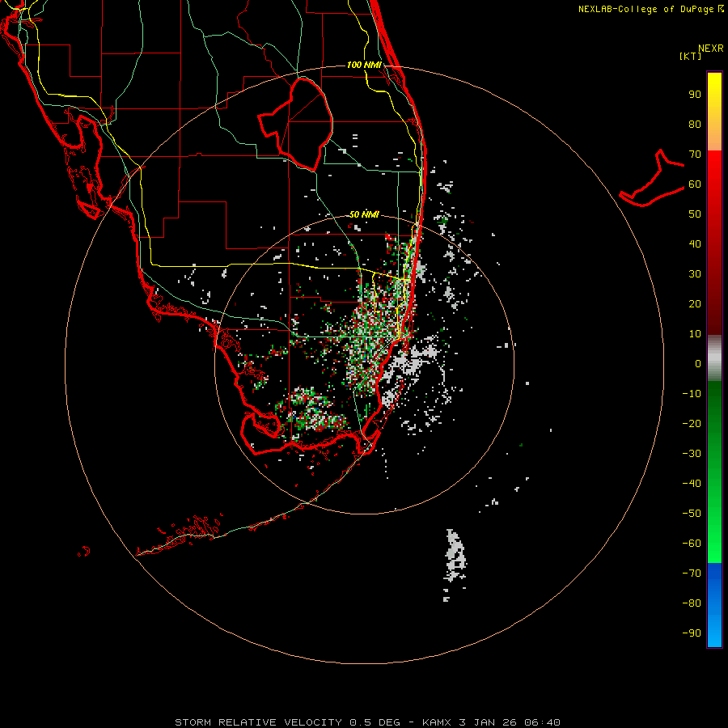Click the [KT] units label
Viewport: 728px width, 728px height.
tap(690, 56)
